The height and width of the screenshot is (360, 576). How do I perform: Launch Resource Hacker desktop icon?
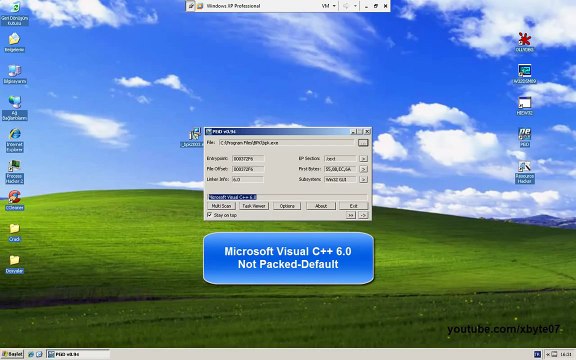point(525,172)
